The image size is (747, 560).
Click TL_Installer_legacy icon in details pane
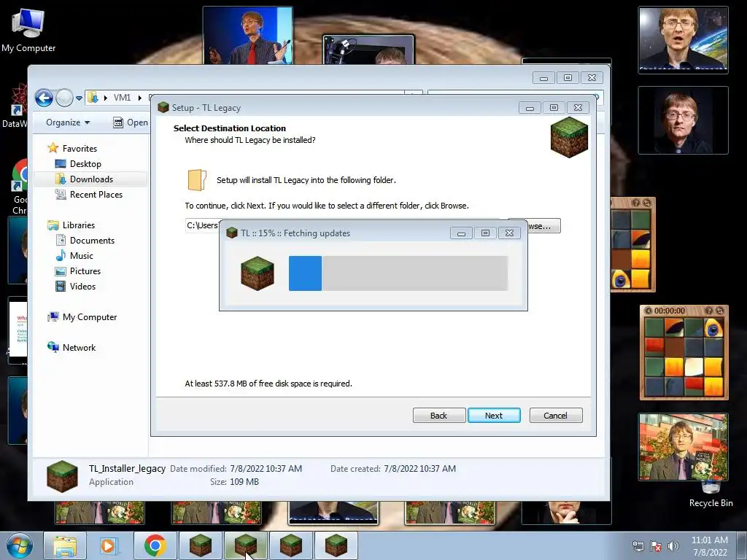tap(62, 475)
